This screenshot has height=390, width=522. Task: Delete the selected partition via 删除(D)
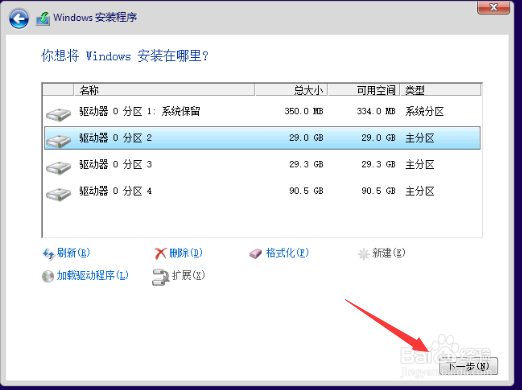click(186, 253)
